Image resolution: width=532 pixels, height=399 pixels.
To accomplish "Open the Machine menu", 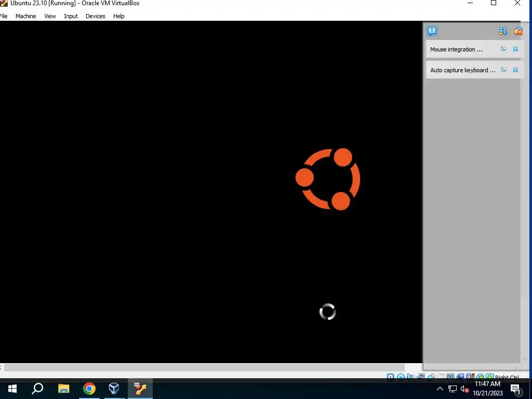I will click(26, 16).
